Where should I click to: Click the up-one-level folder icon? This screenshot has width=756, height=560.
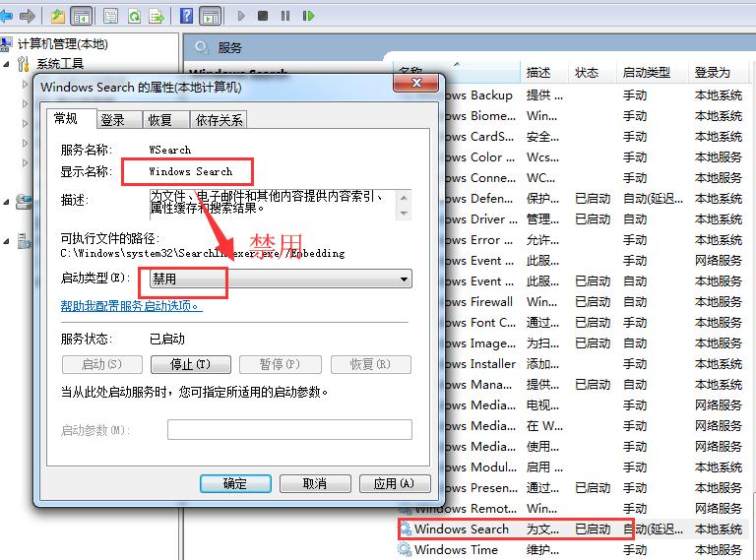click(x=58, y=17)
